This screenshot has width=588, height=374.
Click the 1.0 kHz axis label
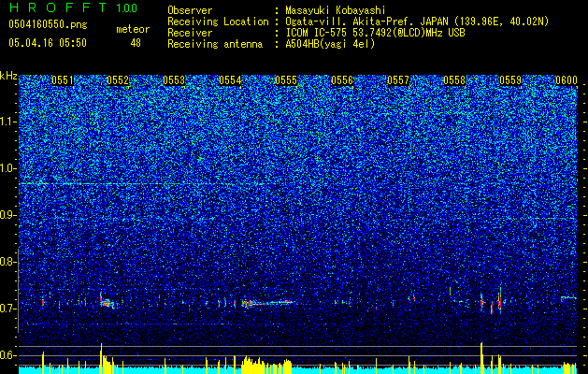pos(8,168)
